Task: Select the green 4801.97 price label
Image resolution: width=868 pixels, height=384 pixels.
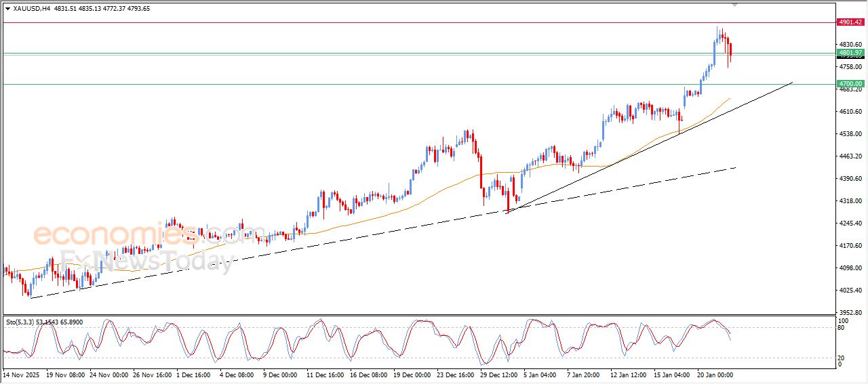Action: pyautogui.click(x=850, y=53)
